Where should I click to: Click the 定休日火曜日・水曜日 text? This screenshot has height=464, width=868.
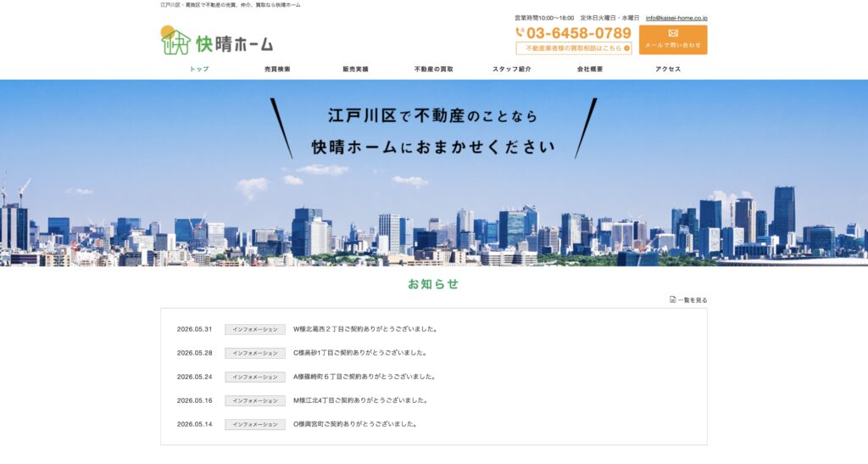tap(609, 19)
